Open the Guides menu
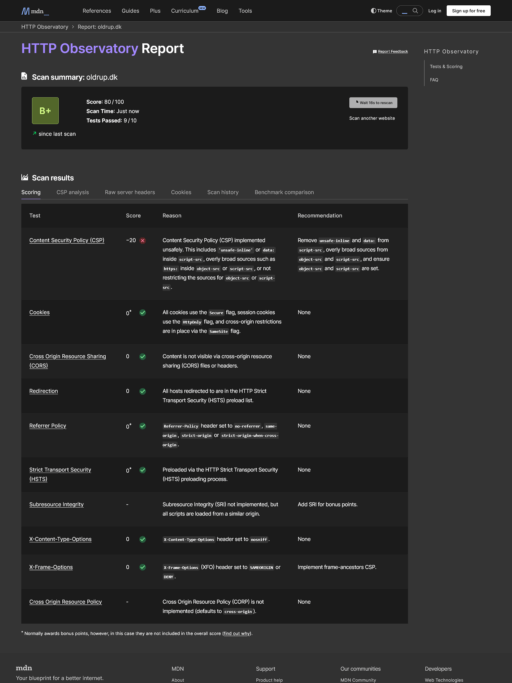This screenshot has height=683, width=512. click(x=130, y=11)
